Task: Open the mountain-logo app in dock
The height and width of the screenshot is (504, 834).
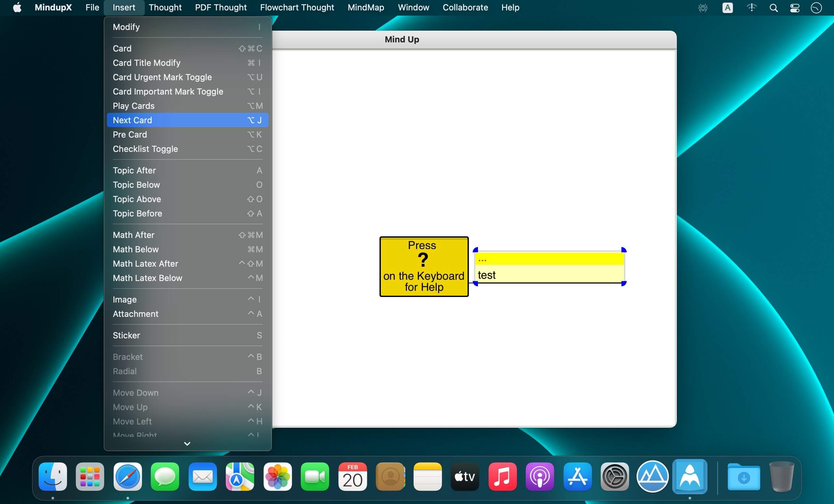Action: pyautogui.click(x=652, y=476)
